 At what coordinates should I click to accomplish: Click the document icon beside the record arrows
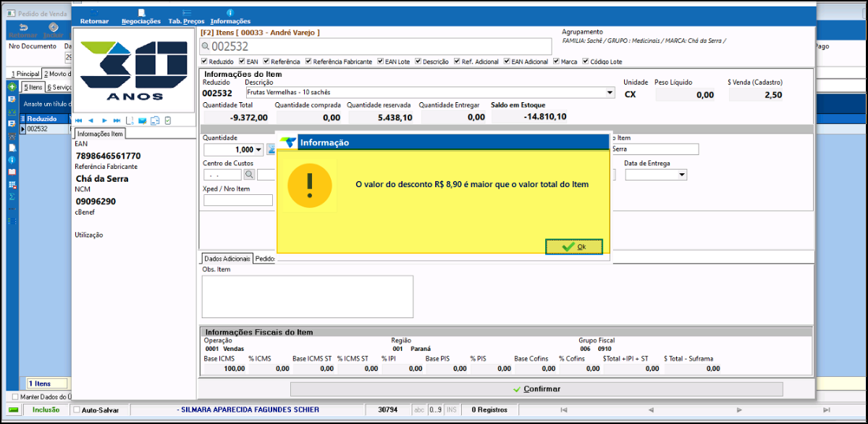coord(130,120)
